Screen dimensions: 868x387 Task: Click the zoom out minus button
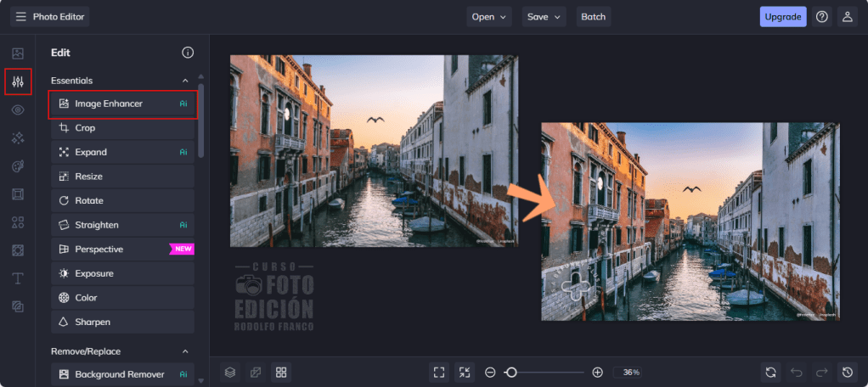click(x=490, y=372)
